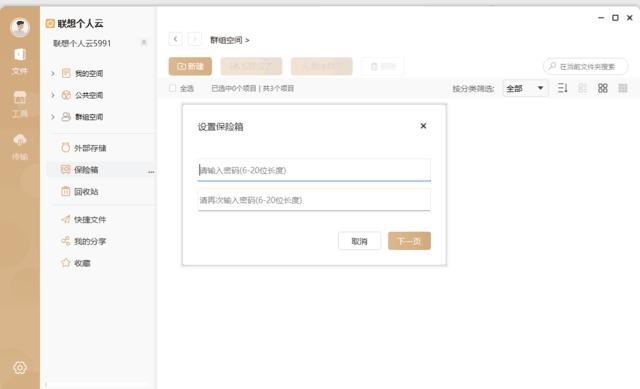Screen dimensions: 640x389
Task: Focus the first password input field
Action: [x=314, y=170]
